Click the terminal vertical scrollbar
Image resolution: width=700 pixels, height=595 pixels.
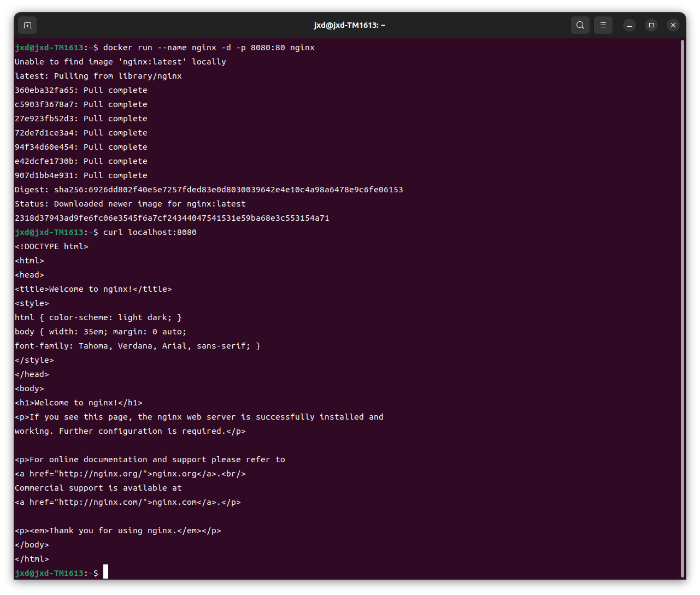coord(683,309)
